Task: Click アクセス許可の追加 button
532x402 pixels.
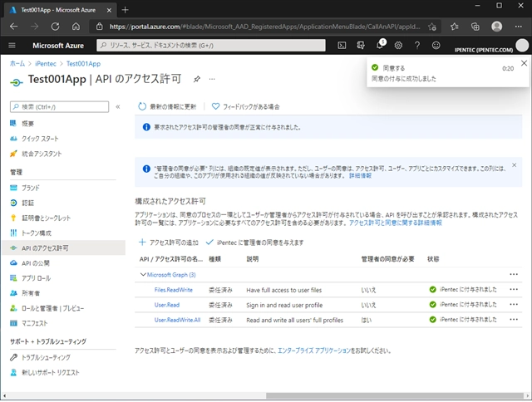Action: pyautogui.click(x=169, y=243)
